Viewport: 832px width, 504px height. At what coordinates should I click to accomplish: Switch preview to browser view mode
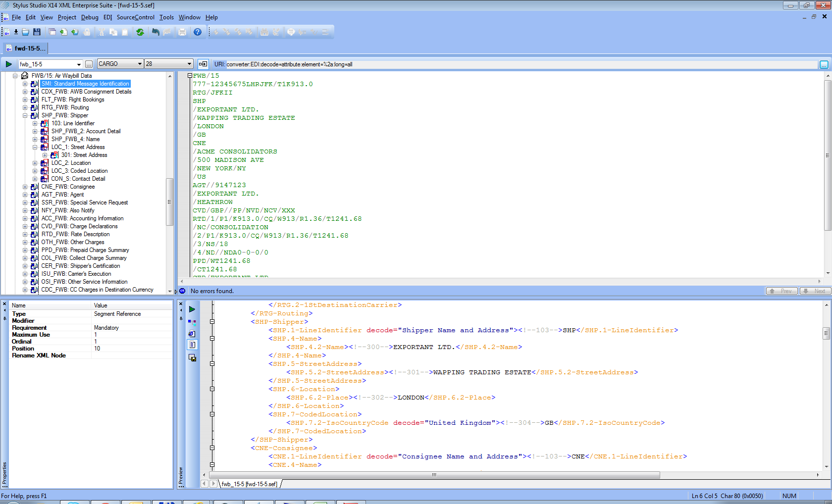click(192, 334)
